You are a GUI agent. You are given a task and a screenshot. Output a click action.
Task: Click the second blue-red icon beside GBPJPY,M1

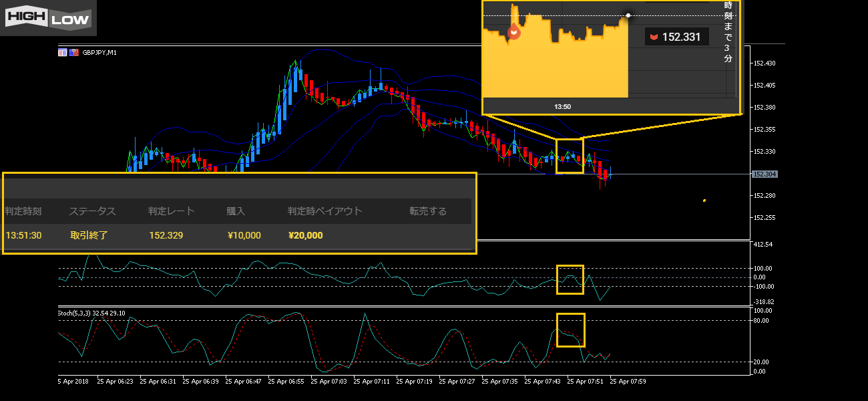tap(73, 52)
